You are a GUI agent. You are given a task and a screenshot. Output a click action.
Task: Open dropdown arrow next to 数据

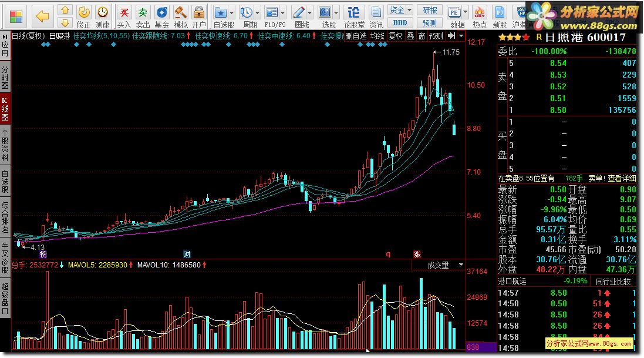(465, 12)
